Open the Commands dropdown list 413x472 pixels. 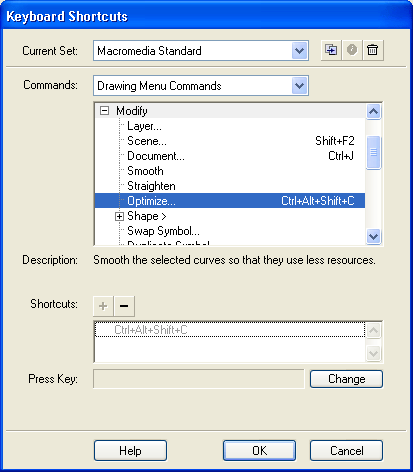(x=299, y=86)
